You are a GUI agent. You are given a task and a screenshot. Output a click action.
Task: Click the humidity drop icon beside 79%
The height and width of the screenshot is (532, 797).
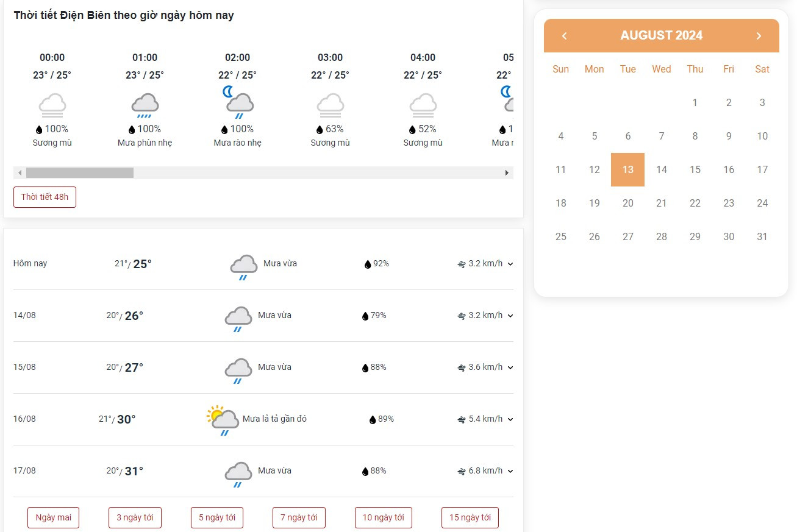click(x=365, y=316)
